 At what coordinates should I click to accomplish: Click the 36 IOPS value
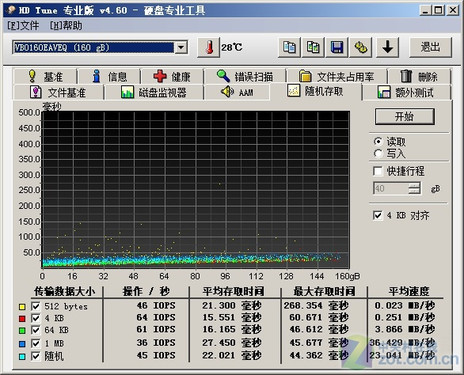point(156,343)
